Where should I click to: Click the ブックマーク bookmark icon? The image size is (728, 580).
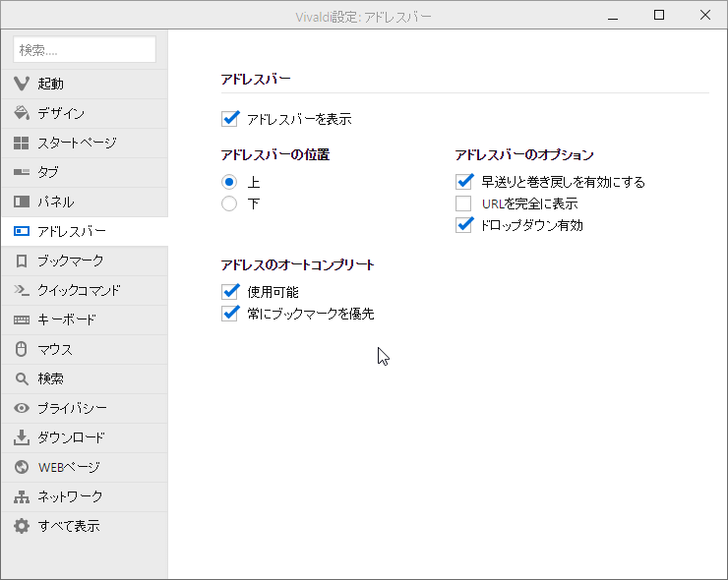pos(22,261)
